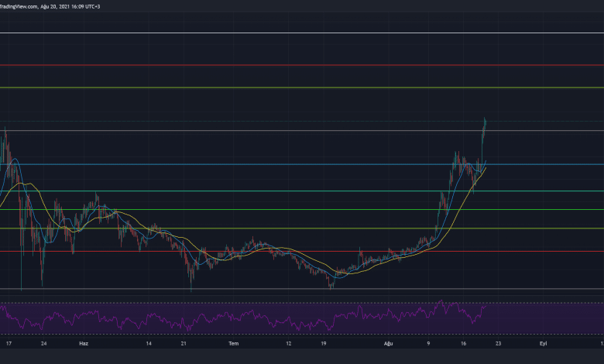Click the 'Ağu' label on time axis

click(x=390, y=342)
